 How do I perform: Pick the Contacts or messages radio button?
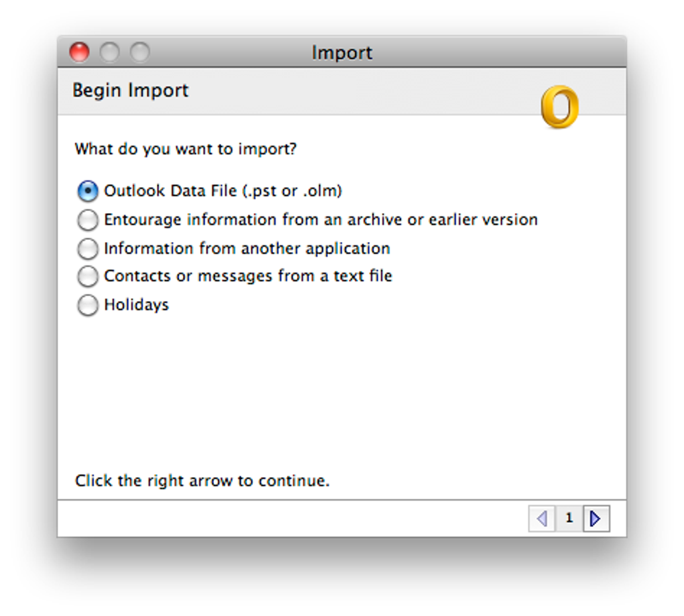coord(88,276)
